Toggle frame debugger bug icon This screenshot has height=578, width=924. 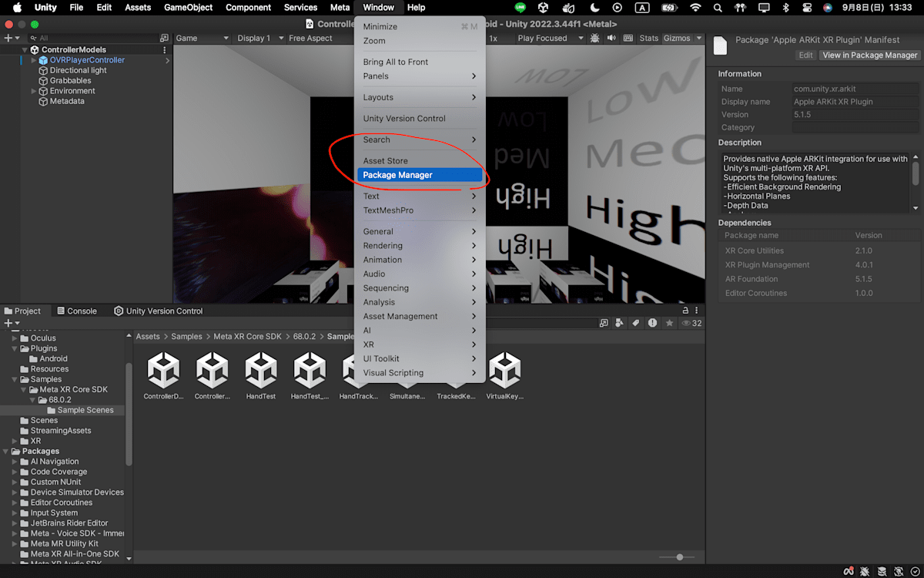pos(595,39)
